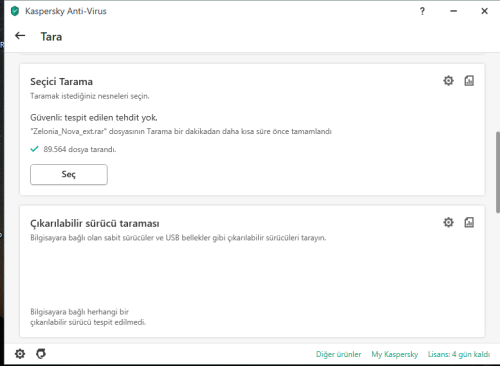Image resolution: width=500 pixels, height=366 pixels.
Task: Click Taramak istediğiniz nesneleri seçin text
Action: tap(90, 96)
